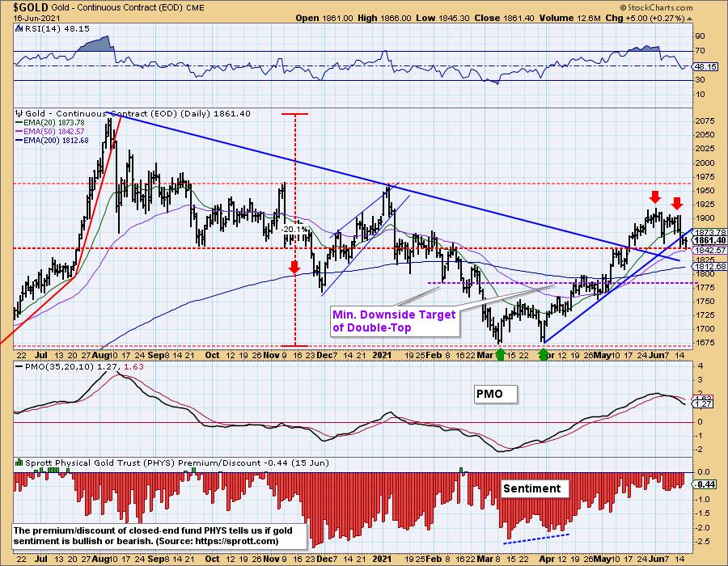Click the 2021 label on the price panel date axis

point(382,356)
